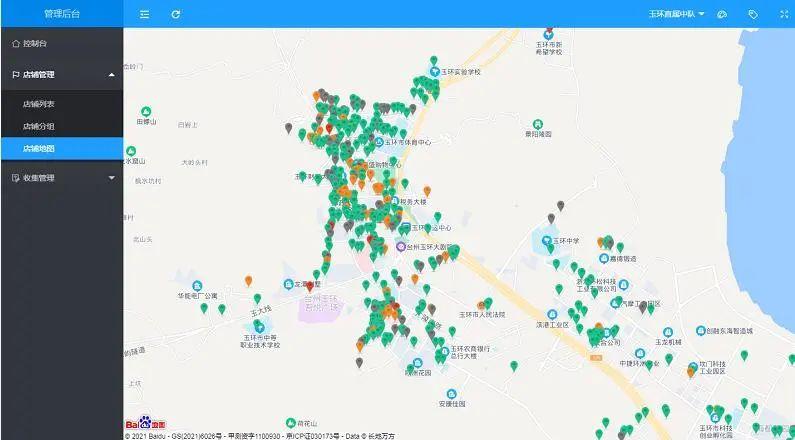The width and height of the screenshot is (795, 440).
Task: Select 店铺分组 in the sidebar
Action: click(39, 126)
